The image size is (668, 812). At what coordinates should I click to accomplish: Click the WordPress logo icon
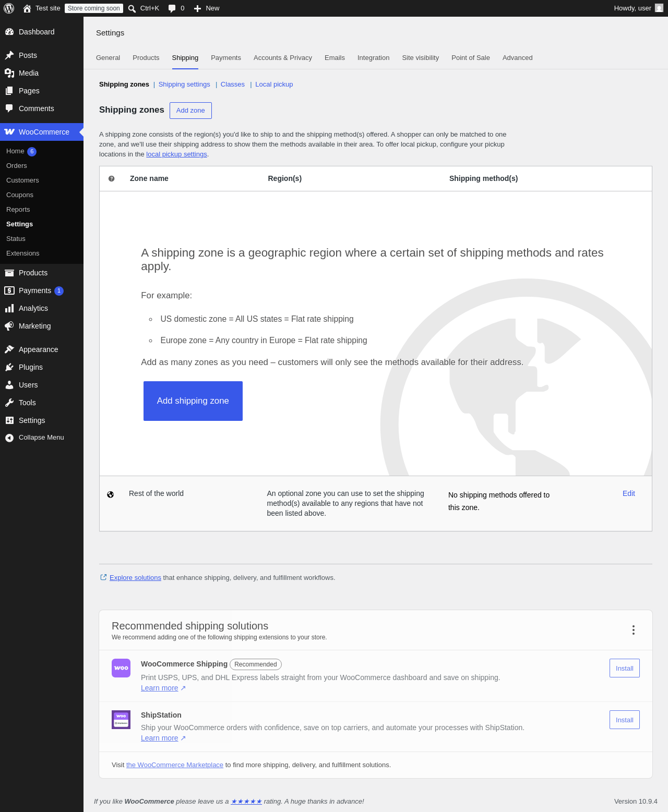coord(9,8)
